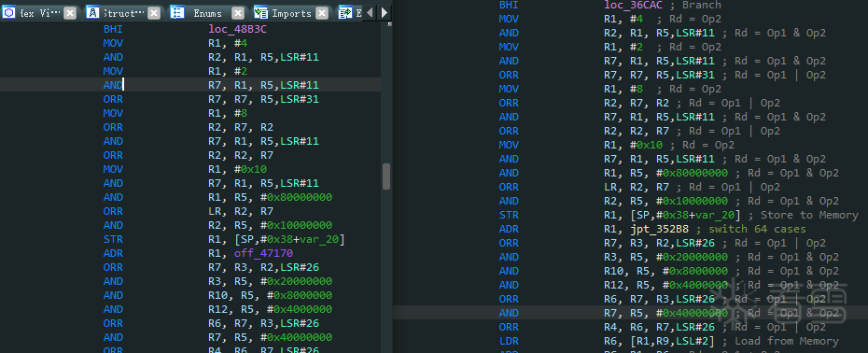Switch to the Hex View tab
The image size is (868, 353).
40,13
